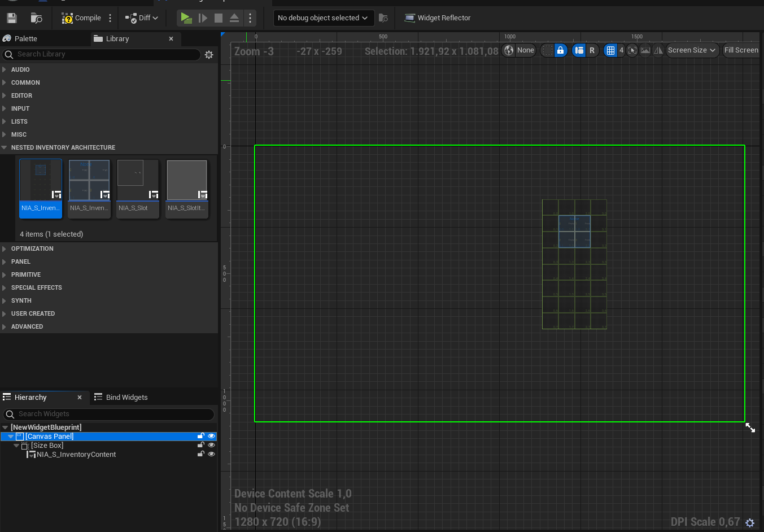Toggle the blue layout lock button
Screen dimensions: 764x532
[560, 50]
